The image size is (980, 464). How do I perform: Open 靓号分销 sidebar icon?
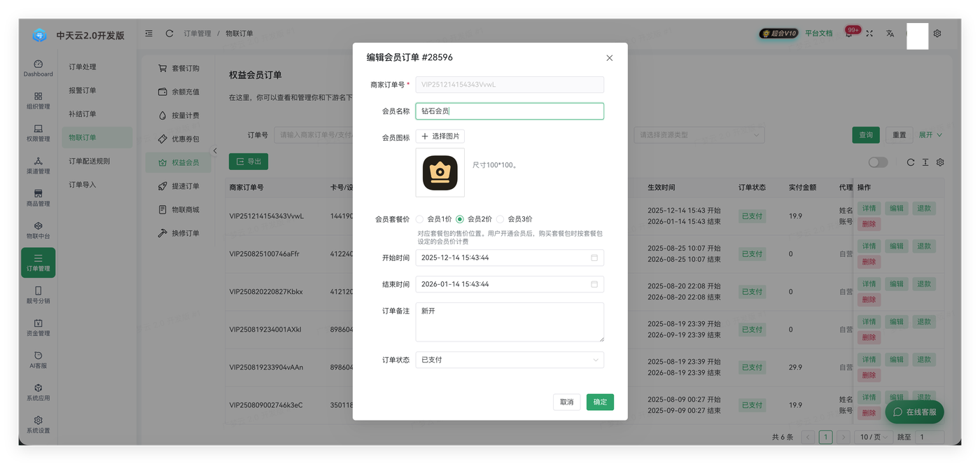(x=38, y=295)
